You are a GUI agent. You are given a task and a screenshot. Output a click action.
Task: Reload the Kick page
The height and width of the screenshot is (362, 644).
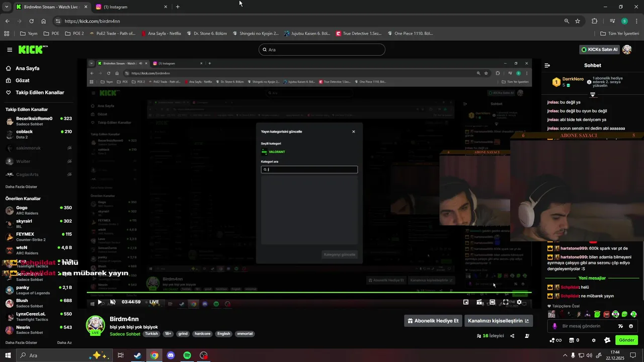click(31, 21)
